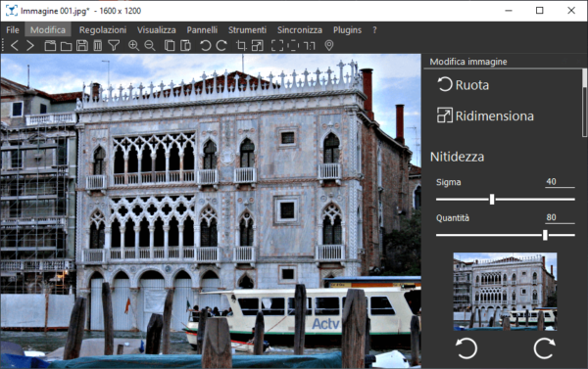Screen dimensions: 588x369
Task: Click the Quantità value field 80
Action: tap(560, 217)
